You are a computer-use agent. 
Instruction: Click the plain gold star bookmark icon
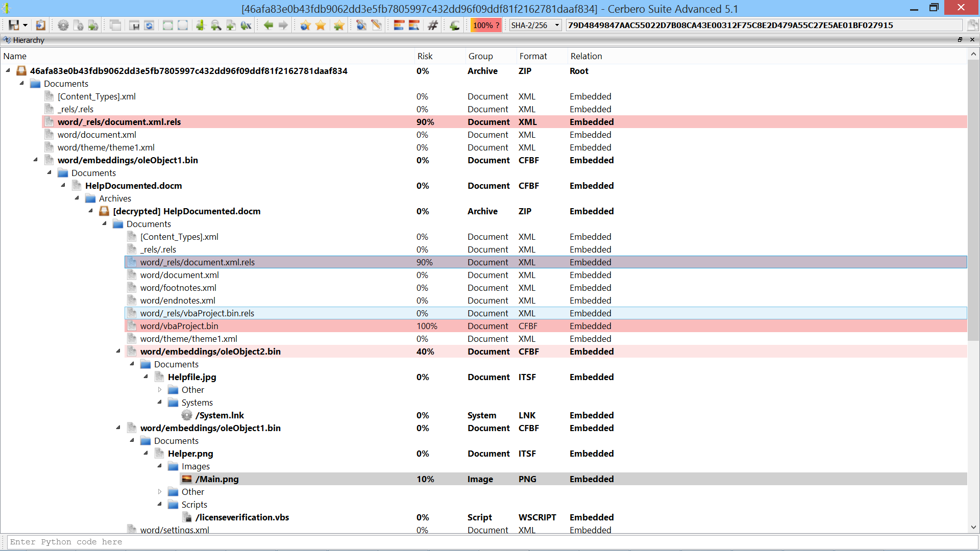point(321,25)
